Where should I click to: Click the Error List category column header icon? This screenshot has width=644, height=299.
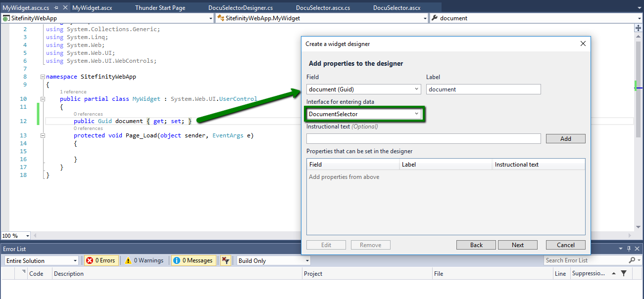(23, 272)
